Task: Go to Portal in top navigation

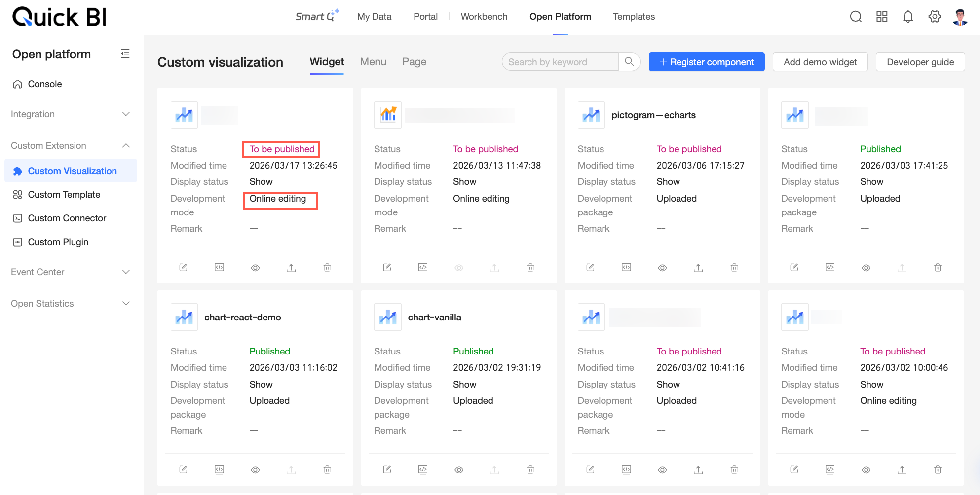Action: 425,17
